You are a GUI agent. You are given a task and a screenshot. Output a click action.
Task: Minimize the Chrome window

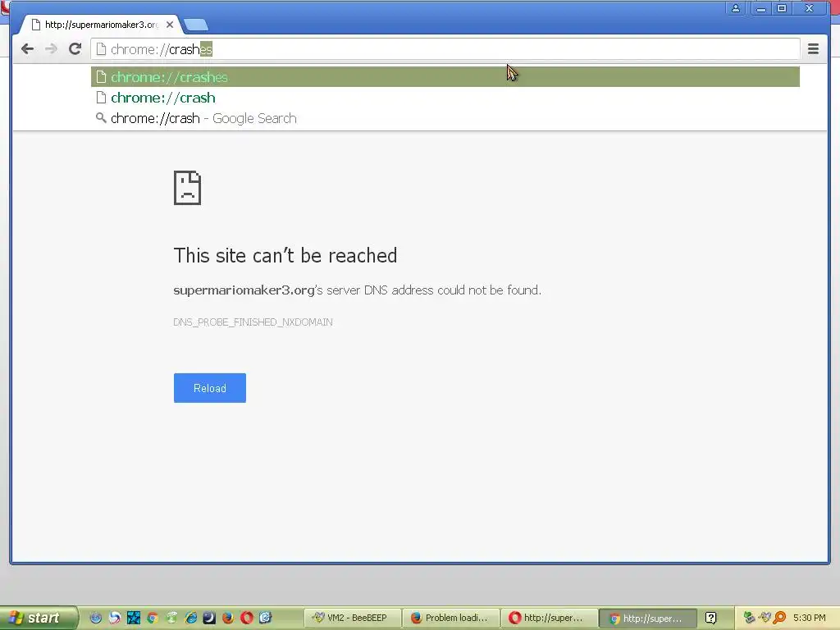coord(760,8)
